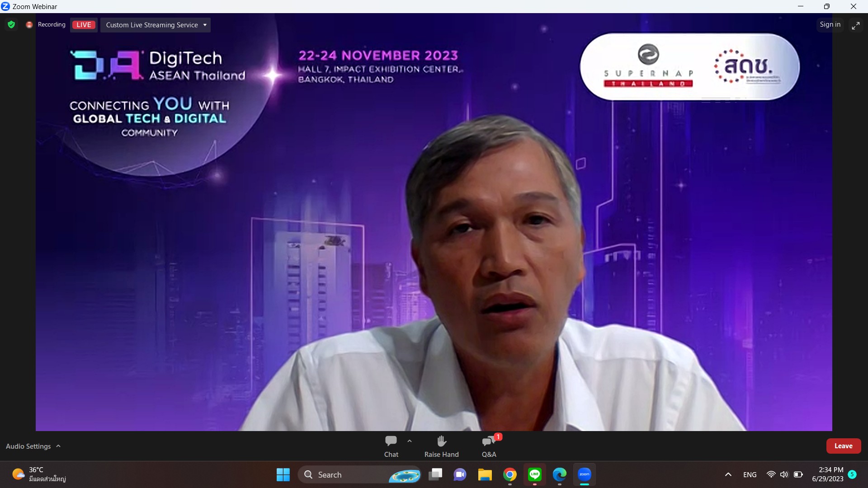
Task: Click the Raise Hand icon
Action: point(441,446)
